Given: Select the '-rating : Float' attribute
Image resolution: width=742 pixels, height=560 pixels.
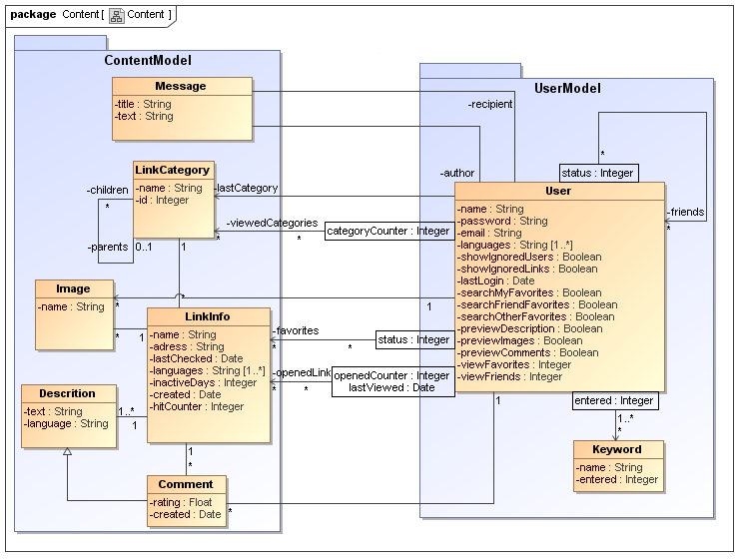Looking at the screenshot, I should coord(181,502).
